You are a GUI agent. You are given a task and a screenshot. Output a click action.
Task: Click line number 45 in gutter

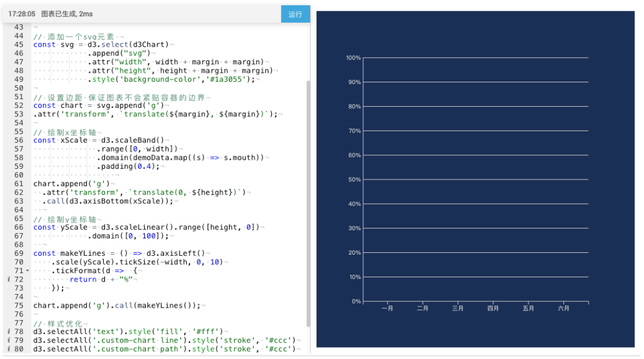tap(19, 44)
